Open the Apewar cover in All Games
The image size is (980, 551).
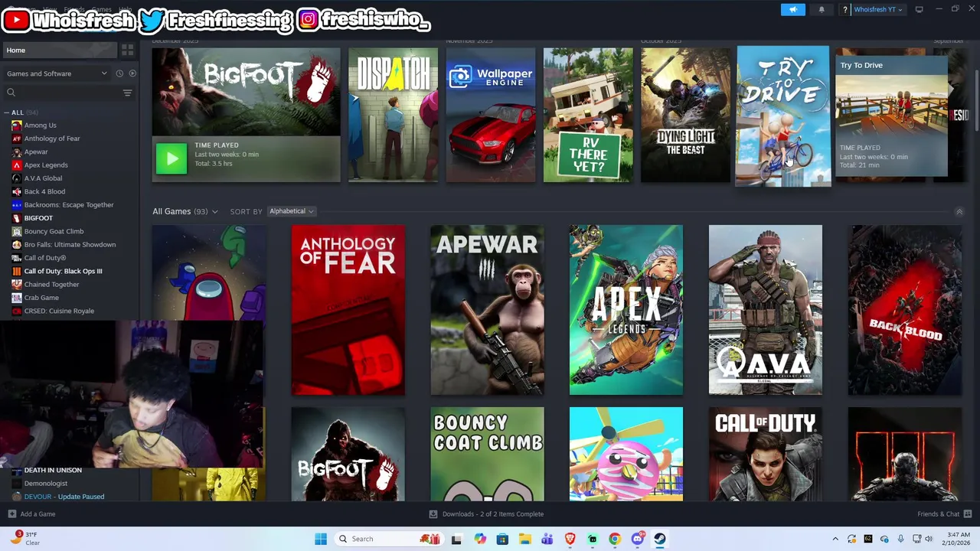pyautogui.click(x=487, y=310)
